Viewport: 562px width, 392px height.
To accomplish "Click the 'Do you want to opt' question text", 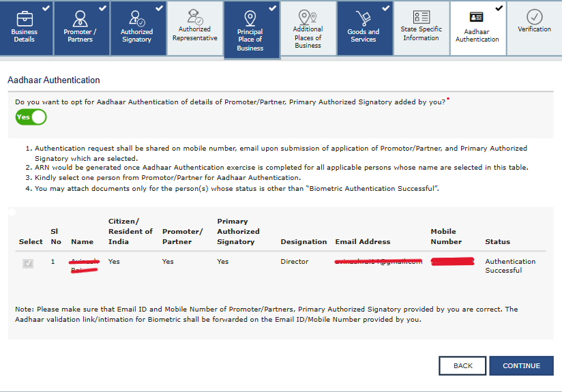I will point(230,102).
